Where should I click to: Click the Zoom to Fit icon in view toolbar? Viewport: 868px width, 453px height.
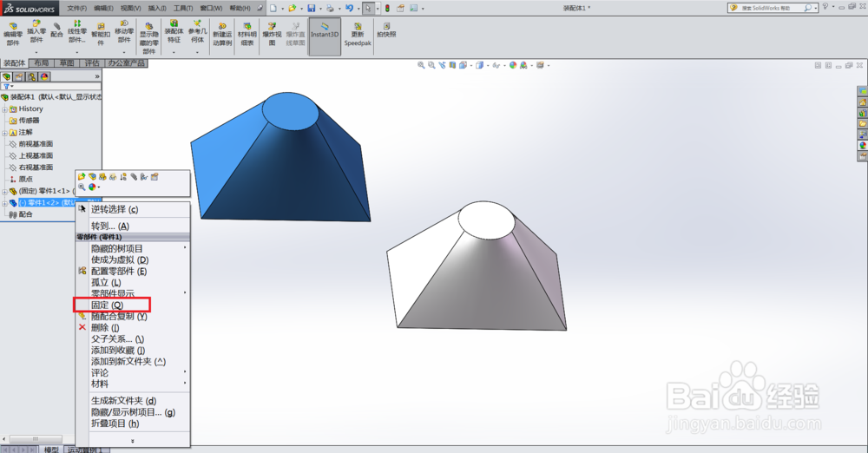[x=421, y=65]
